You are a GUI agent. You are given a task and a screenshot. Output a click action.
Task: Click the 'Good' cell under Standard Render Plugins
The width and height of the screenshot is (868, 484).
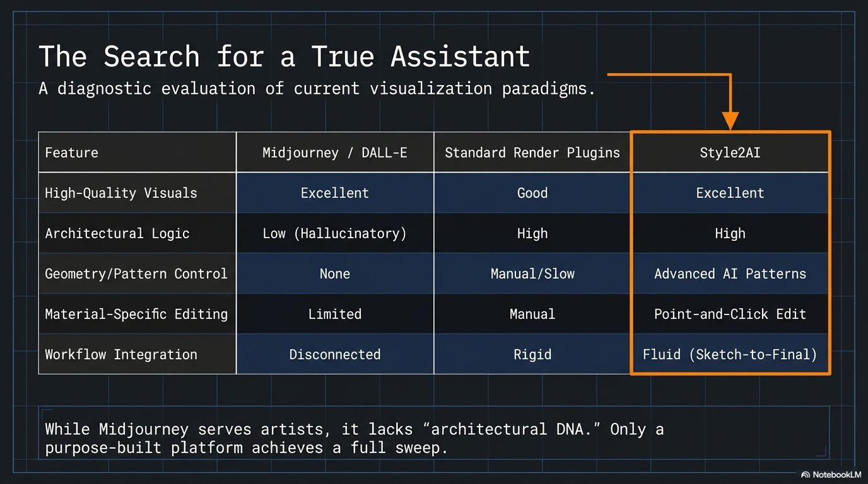(532, 193)
